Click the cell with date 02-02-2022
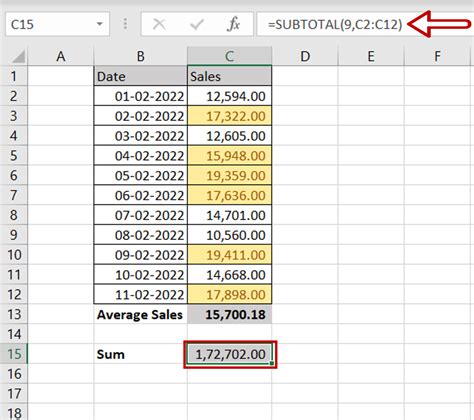The height and width of the screenshot is (420, 474). click(x=141, y=116)
